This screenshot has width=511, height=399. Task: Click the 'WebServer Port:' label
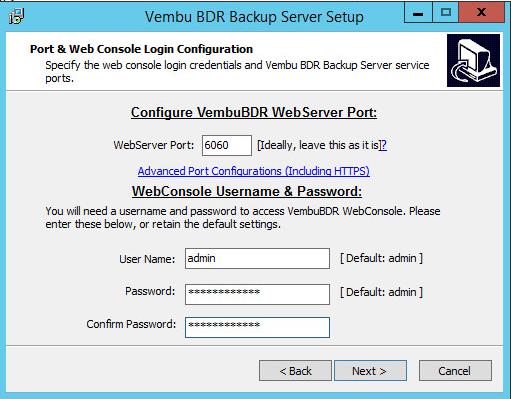154,145
